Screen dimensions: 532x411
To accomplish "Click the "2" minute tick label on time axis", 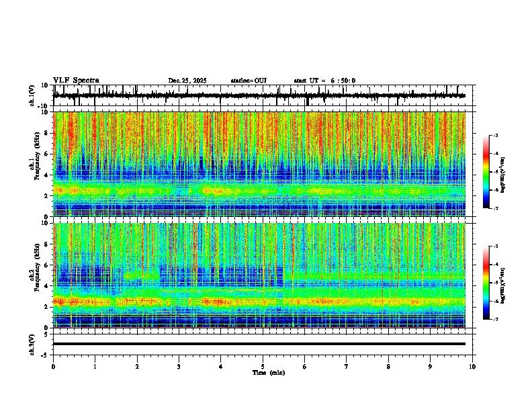I will [137, 367].
